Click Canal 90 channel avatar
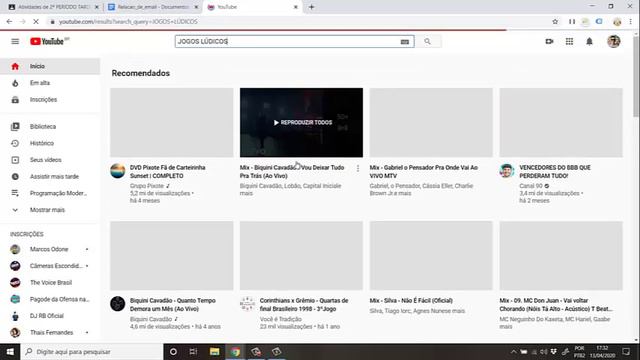 pyautogui.click(x=507, y=171)
